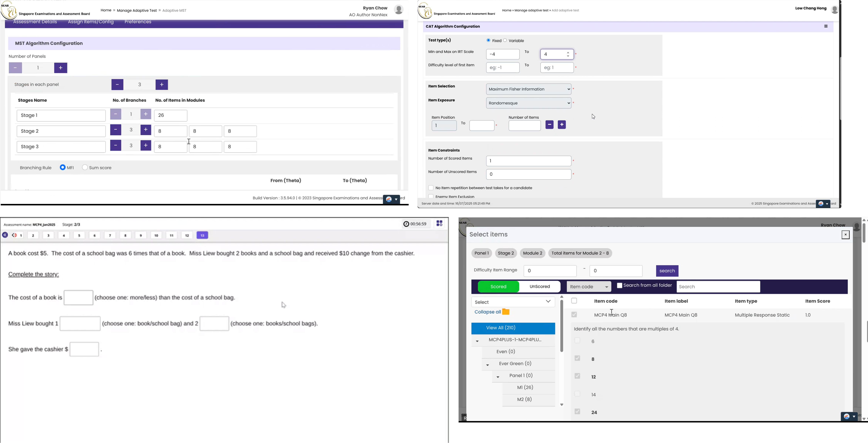Open the Item Exposure Randomesque dropdown
Viewport: 868px width, 443px height.
(529, 103)
